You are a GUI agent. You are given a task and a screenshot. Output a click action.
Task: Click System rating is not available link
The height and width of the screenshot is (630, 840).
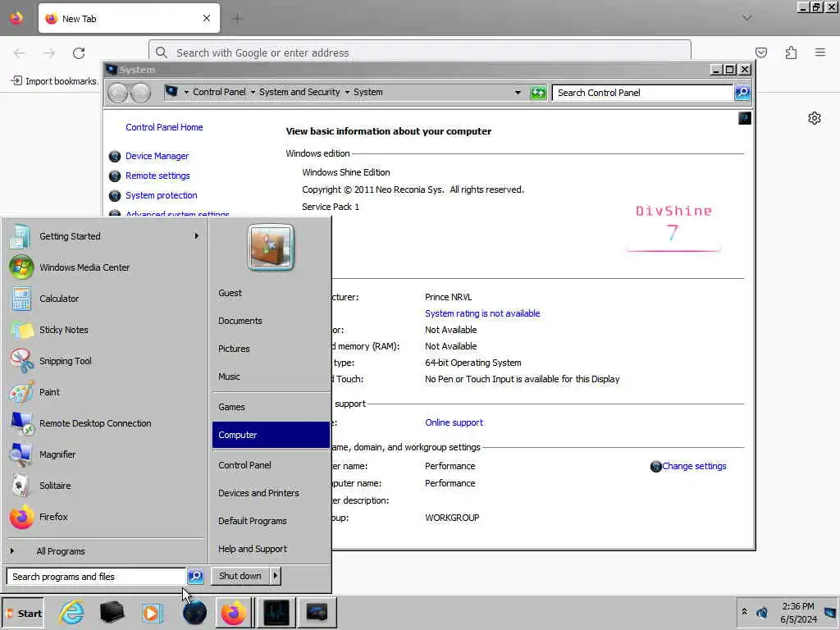click(x=482, y=313)
